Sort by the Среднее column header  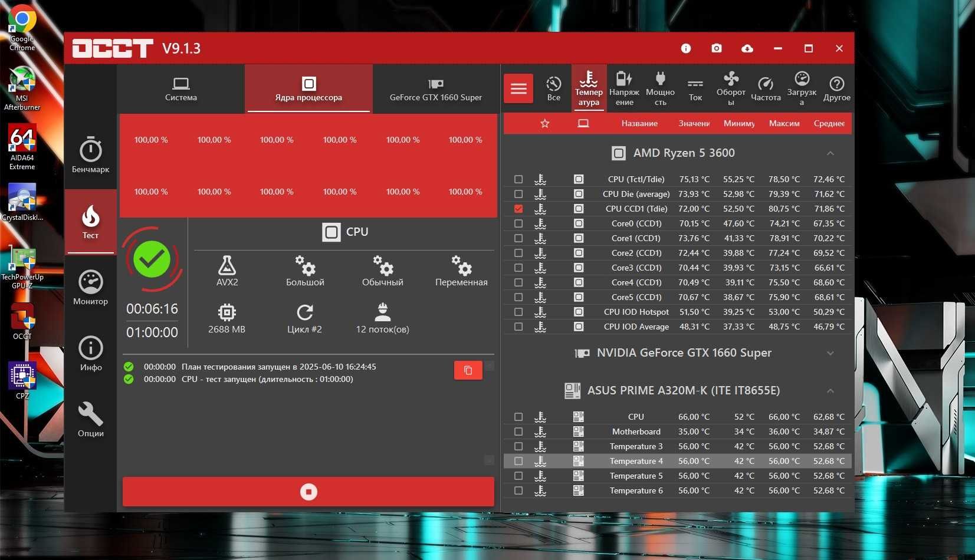[x=829, y=123]
